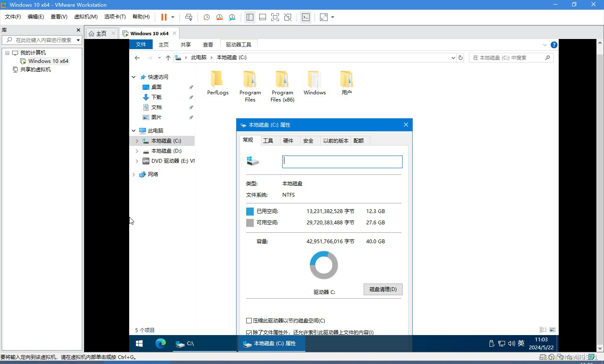Open the VMware 帮助(H) menu
The image size is (604, 364).
coord(141,17)
